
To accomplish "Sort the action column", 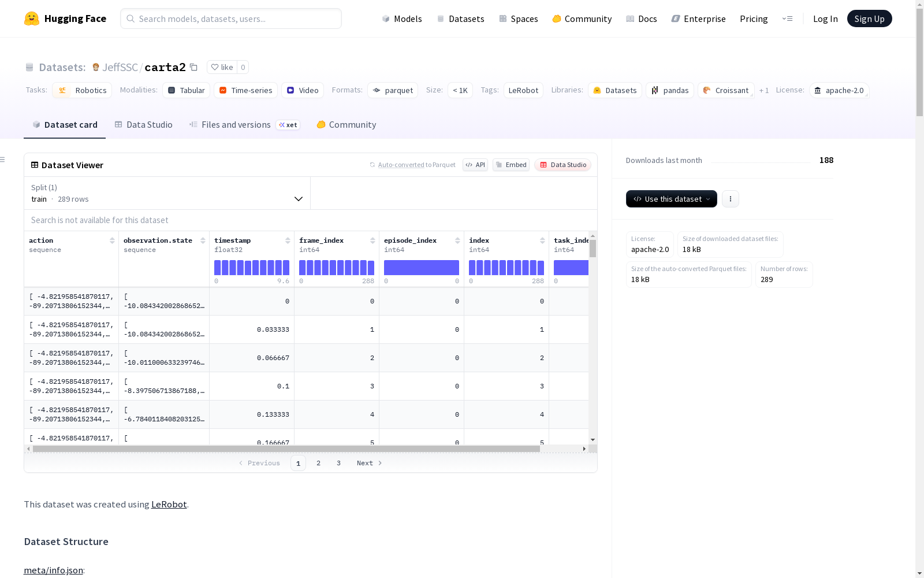I will click(112, 240).
